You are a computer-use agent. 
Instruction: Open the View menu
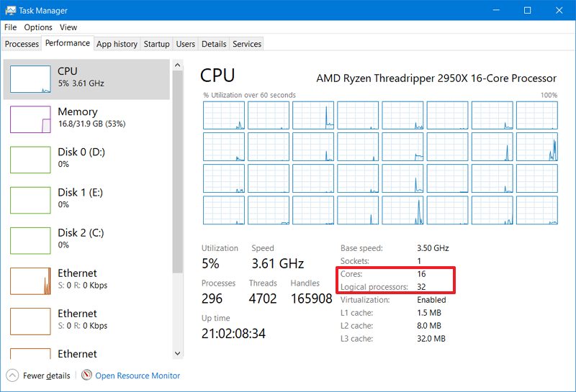(x=68, y=27)
